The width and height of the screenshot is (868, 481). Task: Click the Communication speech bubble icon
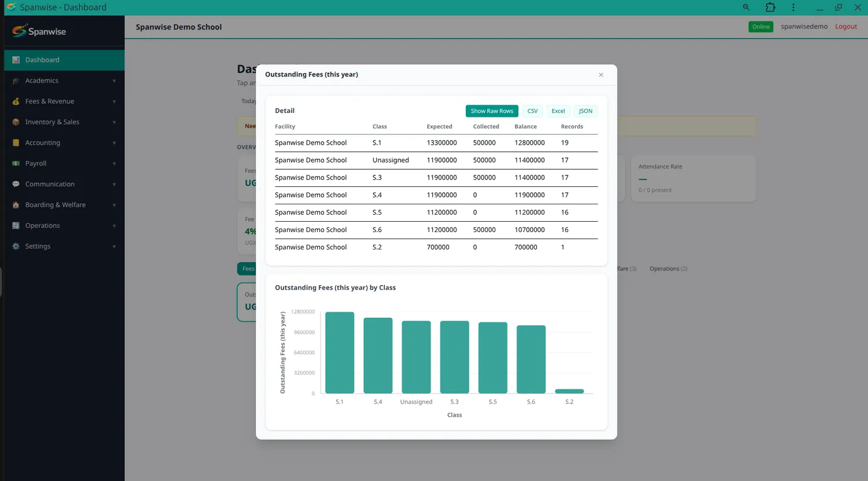(x=16, y=185)
